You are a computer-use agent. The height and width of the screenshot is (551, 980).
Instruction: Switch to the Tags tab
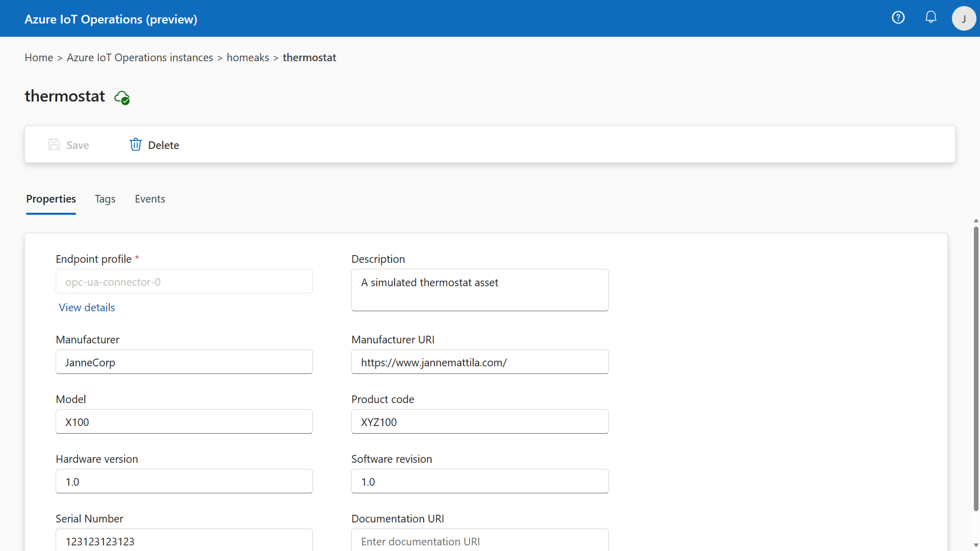tap(105, 199)
